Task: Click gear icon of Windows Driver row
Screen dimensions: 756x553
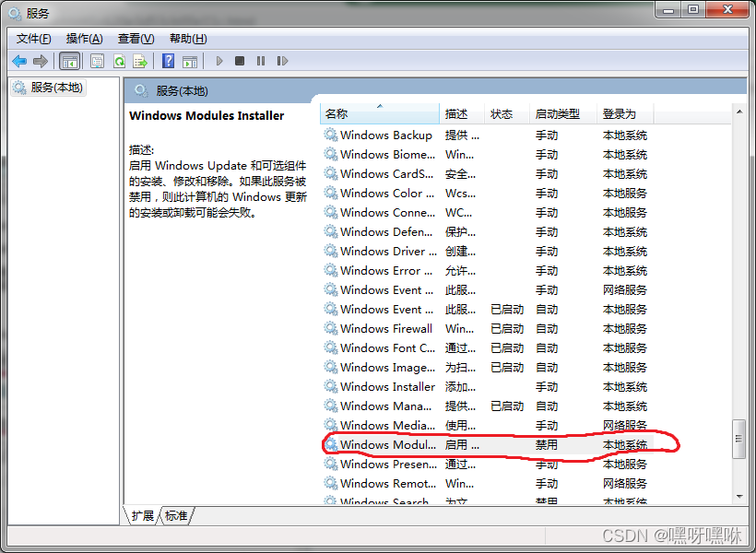Action: 331,251
